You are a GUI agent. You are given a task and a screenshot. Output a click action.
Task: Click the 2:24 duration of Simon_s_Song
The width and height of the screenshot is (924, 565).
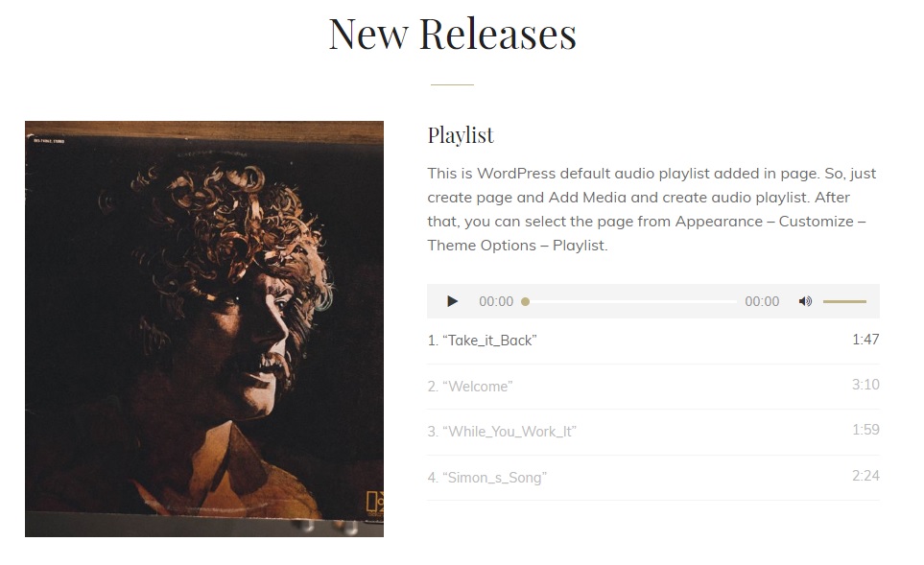(x=865, y=476)
